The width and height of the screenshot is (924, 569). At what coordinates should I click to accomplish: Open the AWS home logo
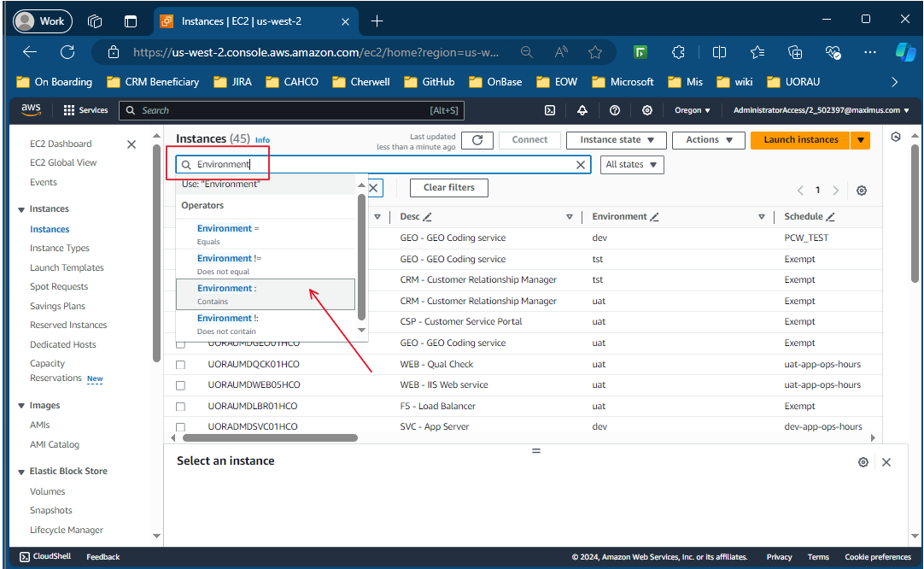(31, 110)
